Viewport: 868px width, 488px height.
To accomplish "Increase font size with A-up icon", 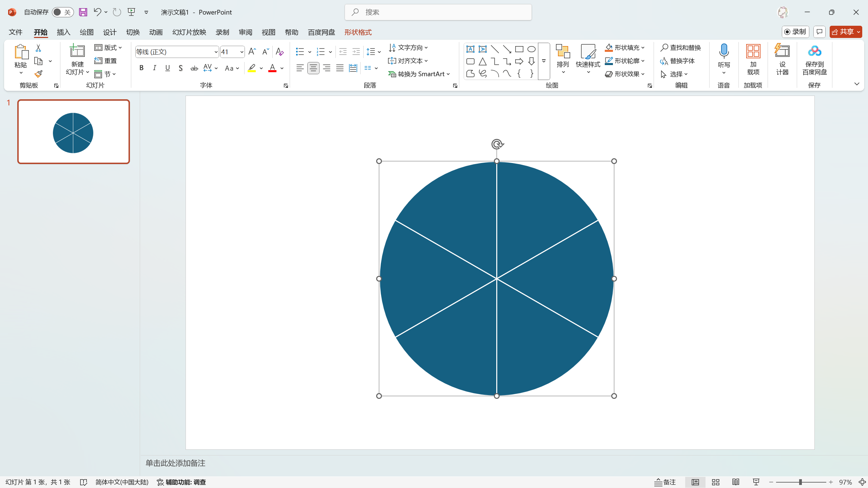I will click(252, 52).
